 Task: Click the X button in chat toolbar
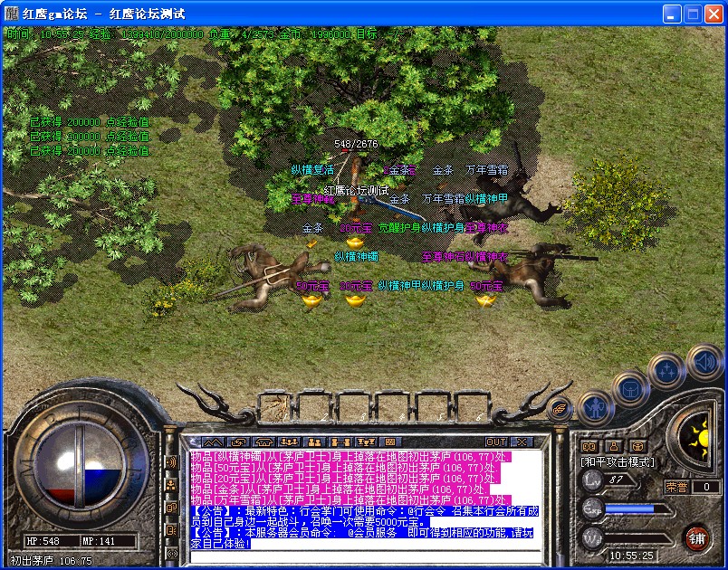(522, 442)
